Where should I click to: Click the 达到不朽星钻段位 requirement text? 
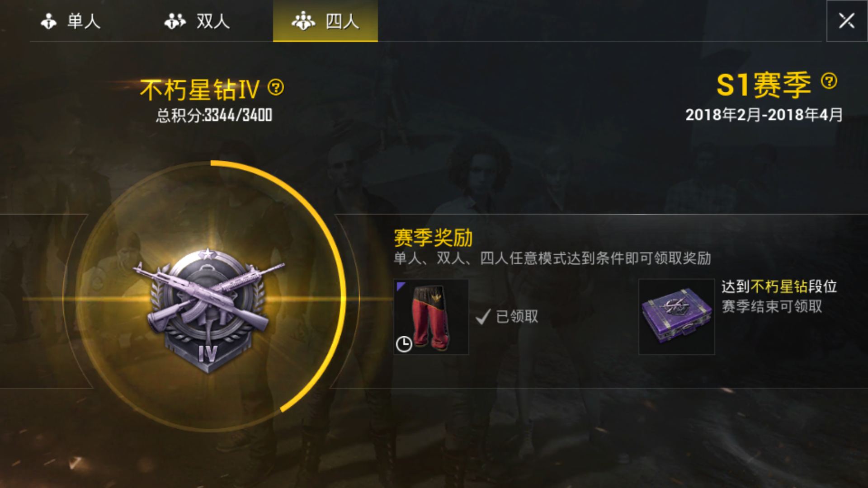[x=779, y=286]
